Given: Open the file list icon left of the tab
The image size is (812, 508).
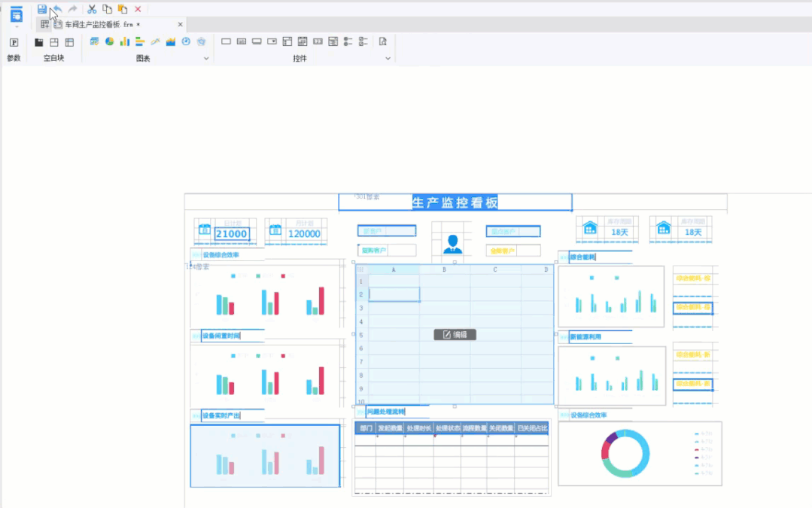Looking at the screenshot, I should click(x=45, y=24).
